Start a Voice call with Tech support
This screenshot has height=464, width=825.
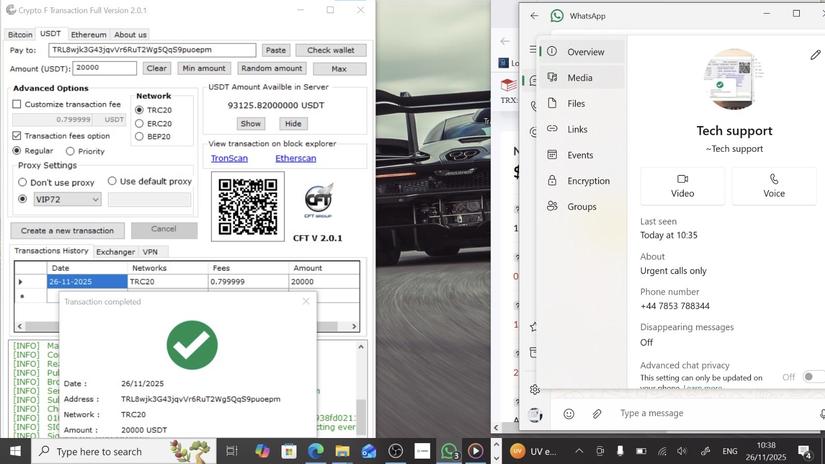click(x=774, y=186)
